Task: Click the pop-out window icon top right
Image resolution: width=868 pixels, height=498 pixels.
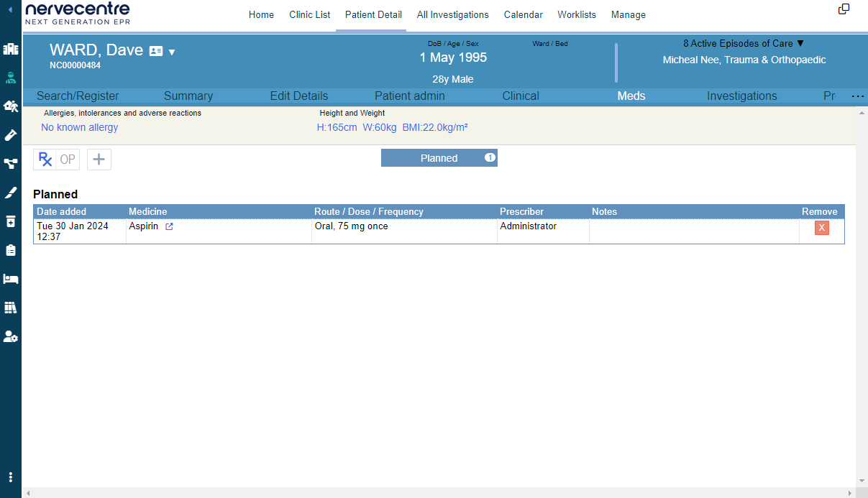Action: (844, 9)
